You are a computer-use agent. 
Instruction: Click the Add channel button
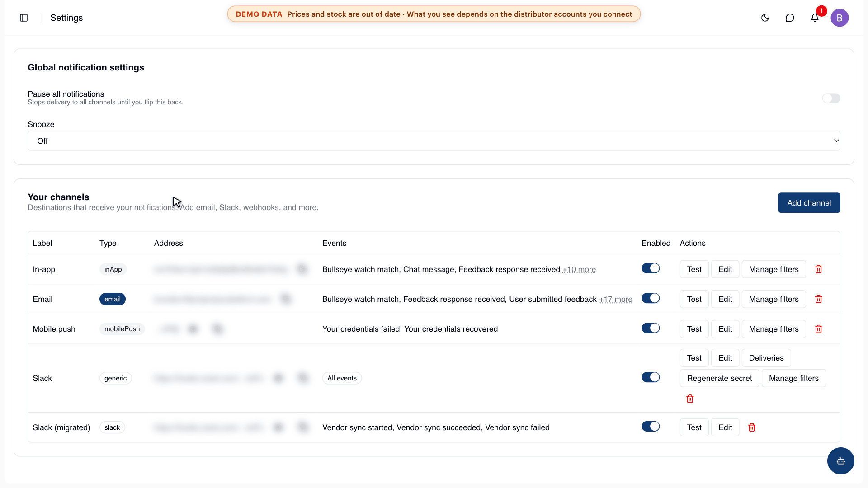[809, 203]
